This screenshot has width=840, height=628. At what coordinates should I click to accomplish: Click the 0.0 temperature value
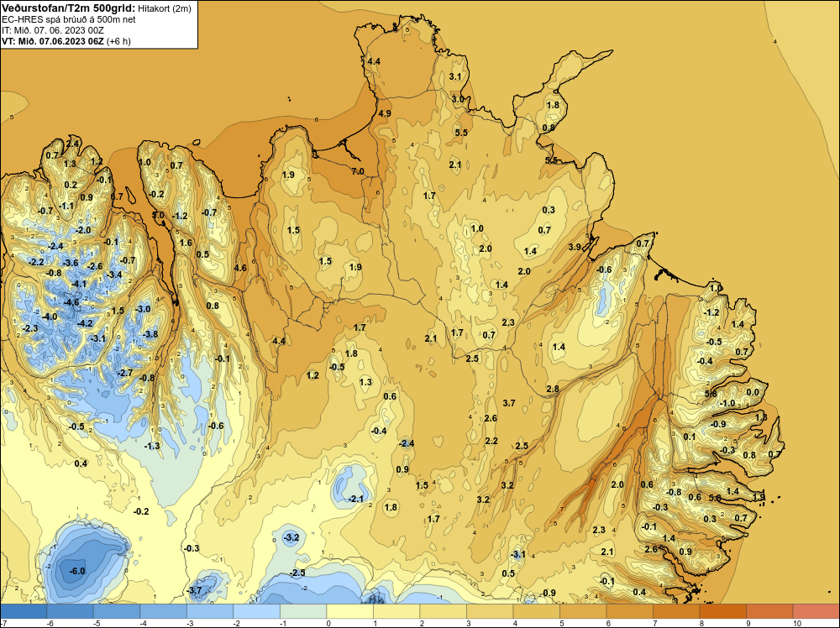click(x=753, y=392)
